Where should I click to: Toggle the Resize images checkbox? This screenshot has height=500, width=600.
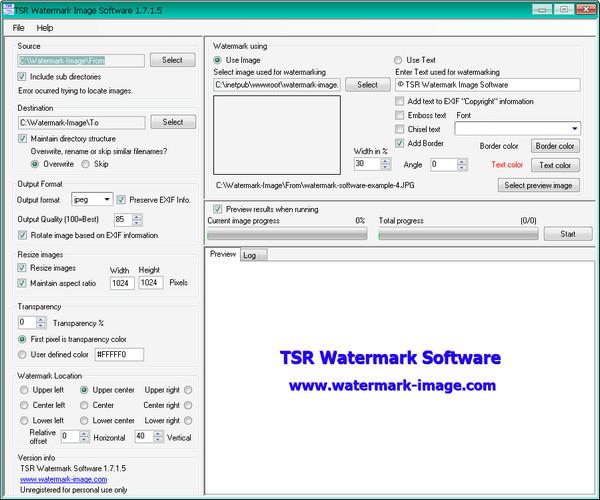(22, 268)
